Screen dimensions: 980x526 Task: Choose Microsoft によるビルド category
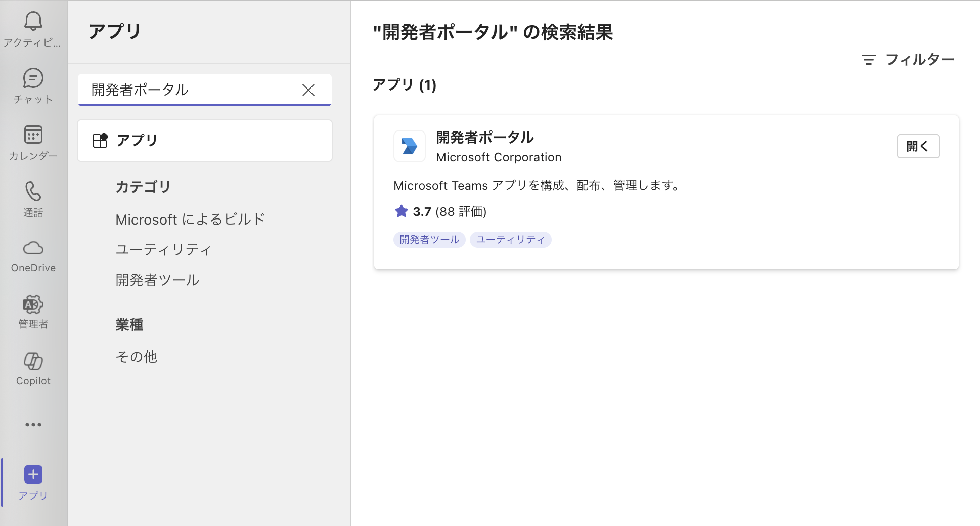tap(190, 220)
